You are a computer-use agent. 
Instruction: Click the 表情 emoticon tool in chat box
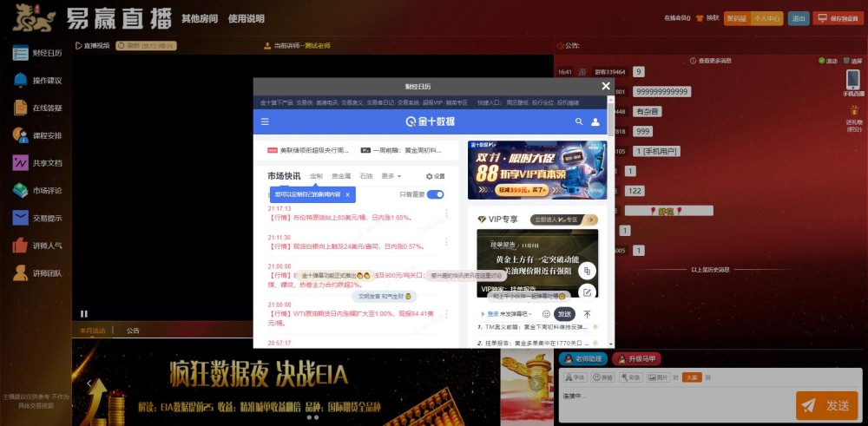pos(603,377)
